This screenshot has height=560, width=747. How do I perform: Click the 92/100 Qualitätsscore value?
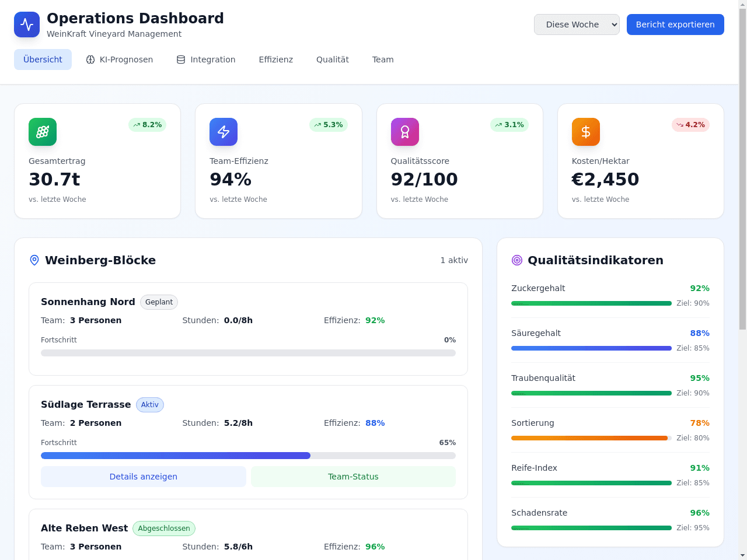pyautogui.click(x=424, y=179)
